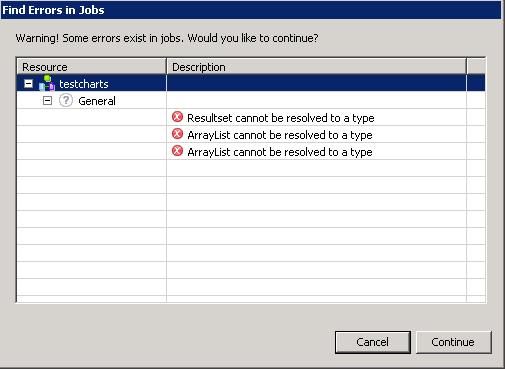Click the Resource column header
505x369 pixels.
91,66
